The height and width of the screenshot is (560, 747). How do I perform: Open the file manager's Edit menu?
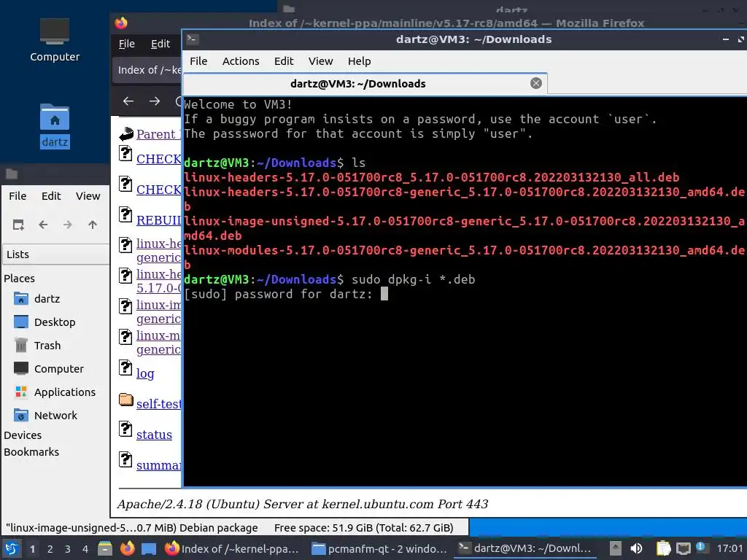coord(51,196)
